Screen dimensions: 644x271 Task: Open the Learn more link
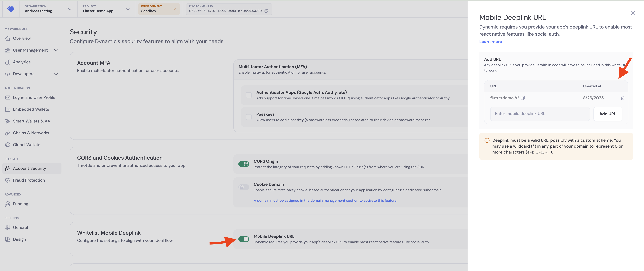(x=490, y=42)
